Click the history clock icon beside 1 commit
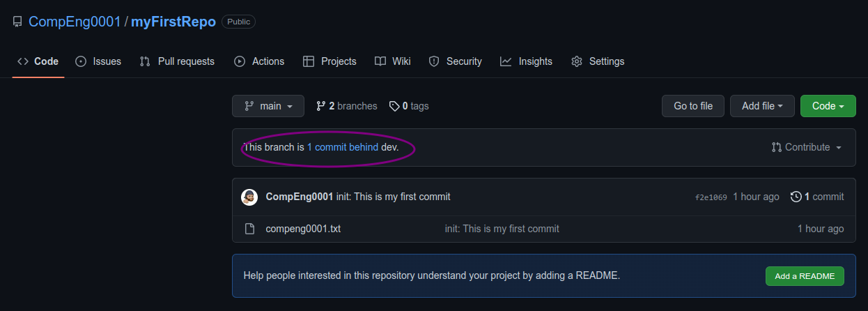The image size is (868, 311). (796, 197)
